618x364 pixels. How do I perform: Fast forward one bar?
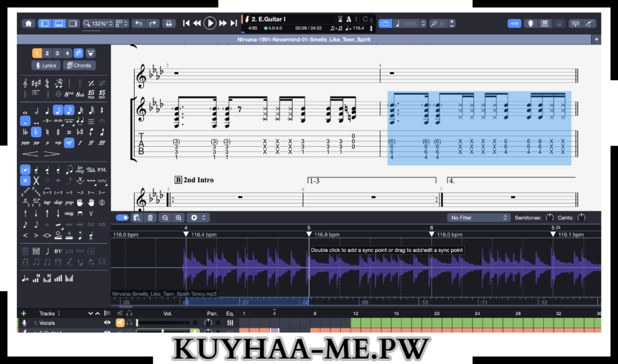(x=223, y=24)
